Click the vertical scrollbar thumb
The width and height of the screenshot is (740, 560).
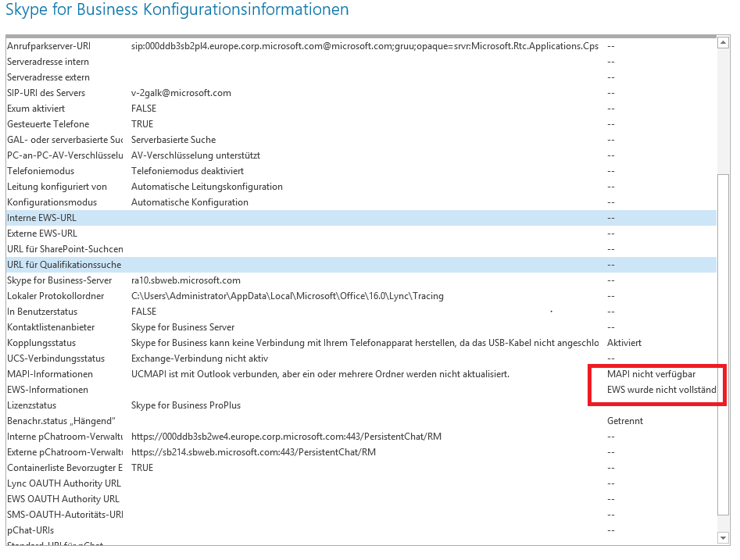tap(723, 345)
